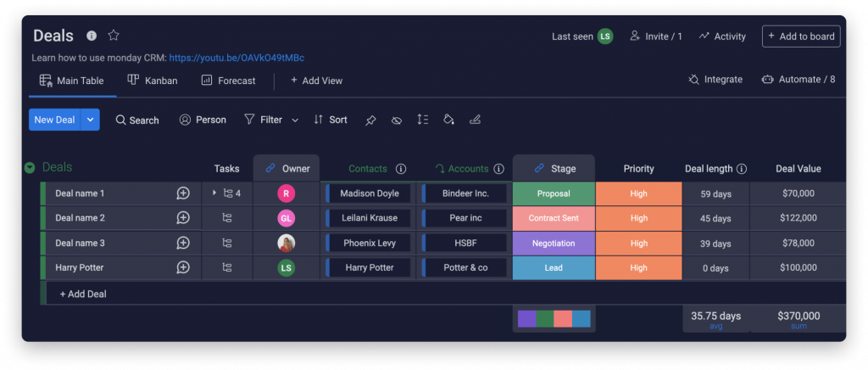Open New Deal dropdown arrow
This screenshot has height=370, width=868.
tap(91, 120)
